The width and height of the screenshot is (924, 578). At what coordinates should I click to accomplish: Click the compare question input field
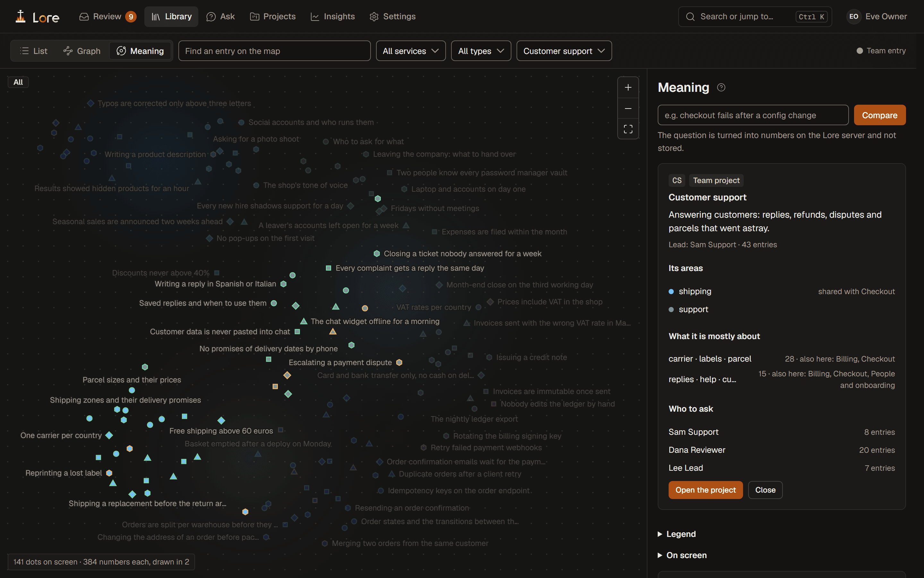(x=753, y=115)
